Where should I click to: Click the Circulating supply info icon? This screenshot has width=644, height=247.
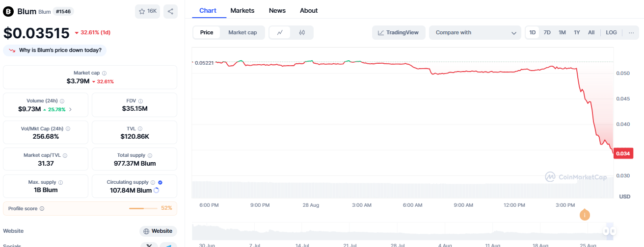tap(153, 182)
